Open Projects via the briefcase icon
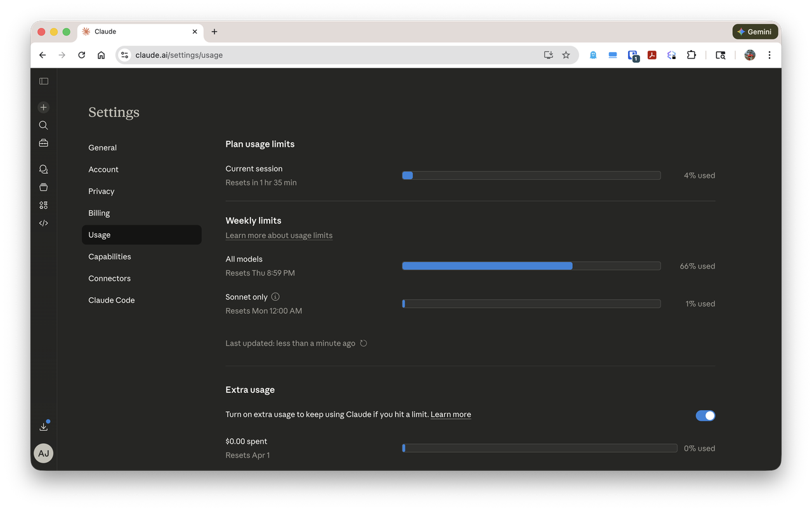This screenshot has height=511, width=812. point(43,143)
